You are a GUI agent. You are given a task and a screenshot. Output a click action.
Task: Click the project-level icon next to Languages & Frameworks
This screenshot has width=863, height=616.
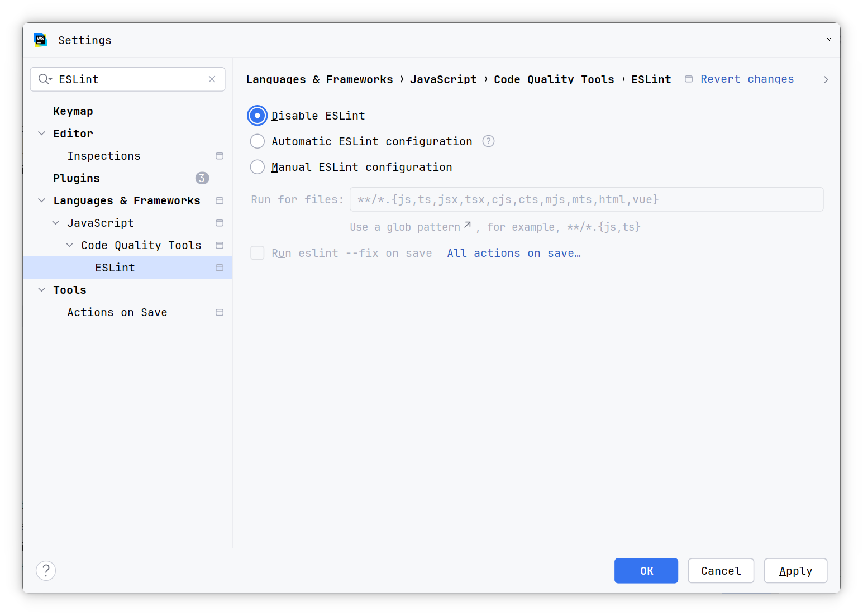[220, 200]
